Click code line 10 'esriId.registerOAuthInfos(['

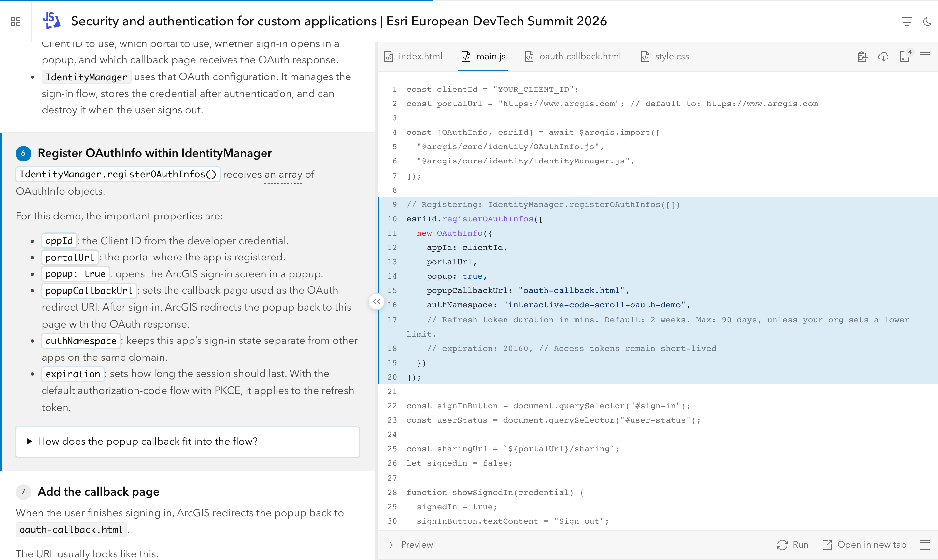click(x=475, y=219)
